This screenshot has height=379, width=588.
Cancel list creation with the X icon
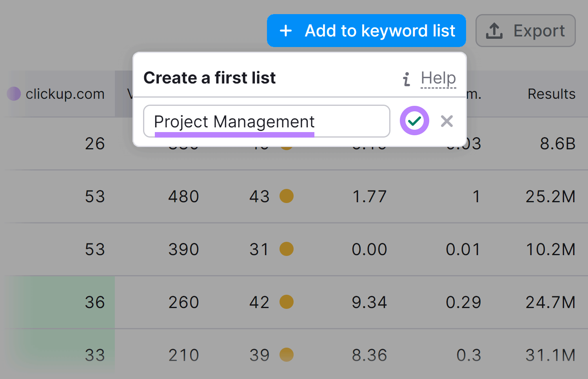(446, 121)
